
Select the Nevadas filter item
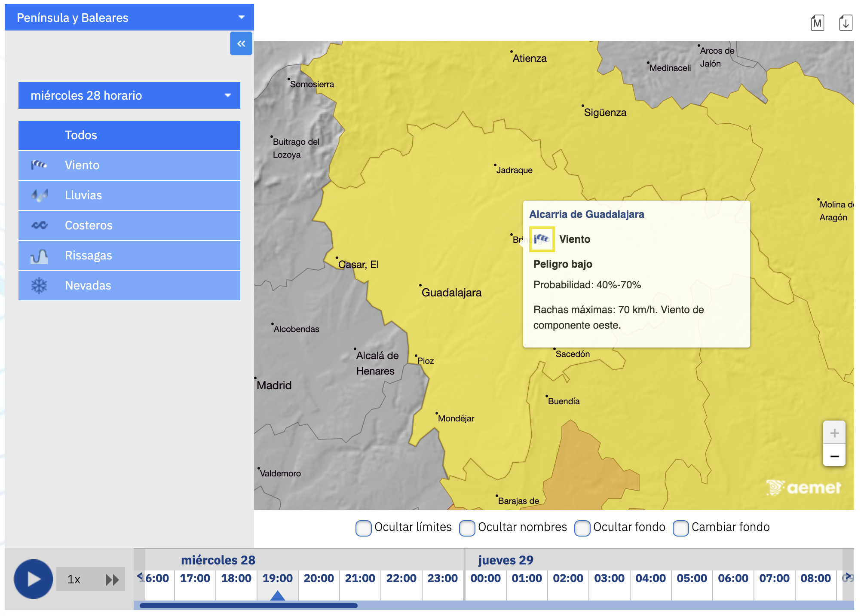coord(129,286)
